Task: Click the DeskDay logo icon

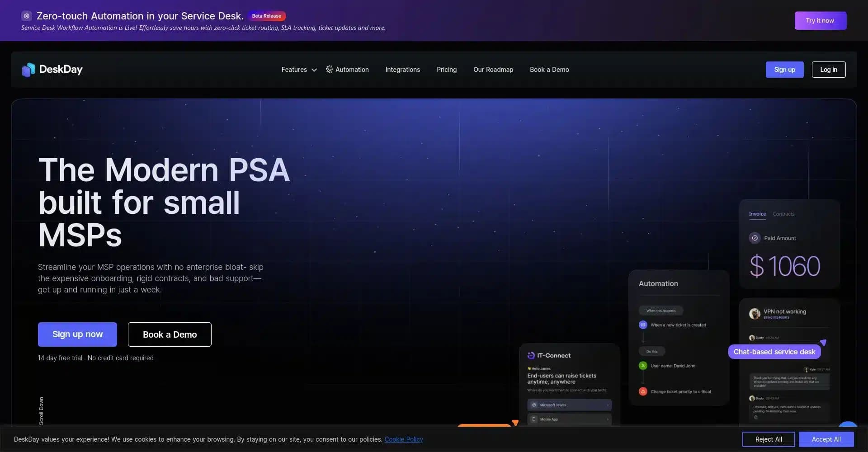Action: [x=28, y=70]
